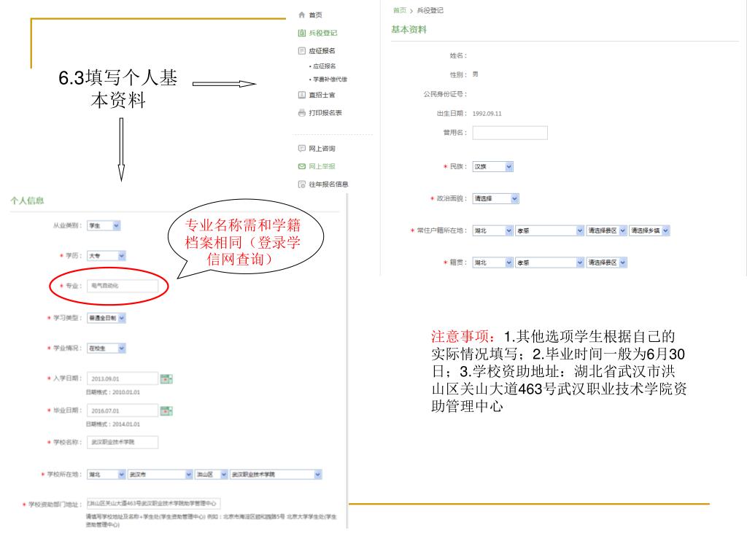Open 学费补偿代偿 sub-item
Image resolution: width=747 pixels, height=560 pixels.
pos(330,79)
